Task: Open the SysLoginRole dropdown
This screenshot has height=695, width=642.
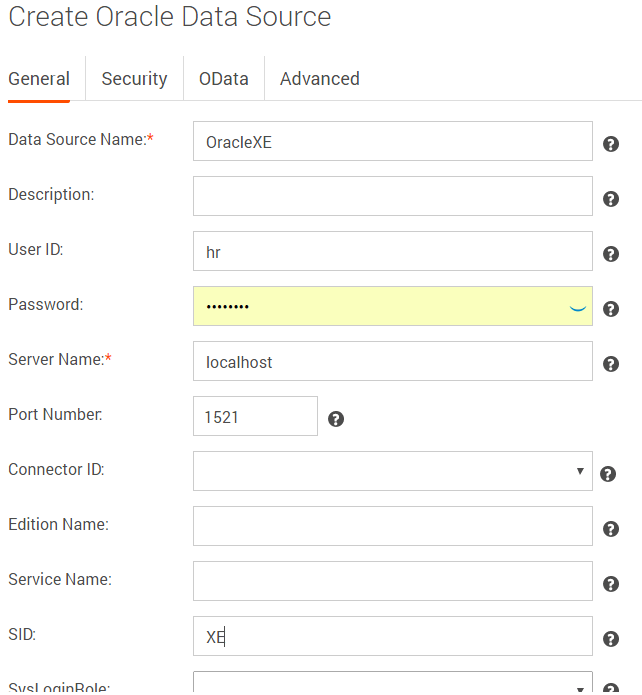Action: 392,684
